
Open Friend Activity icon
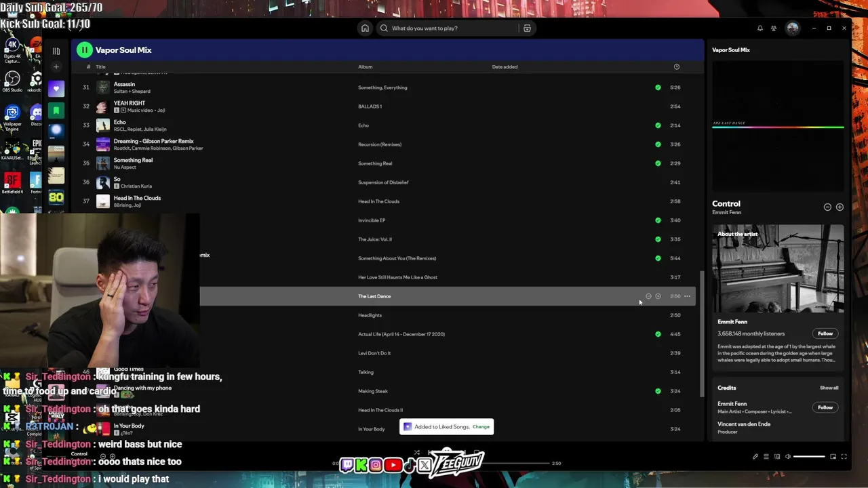click(774, 28)
